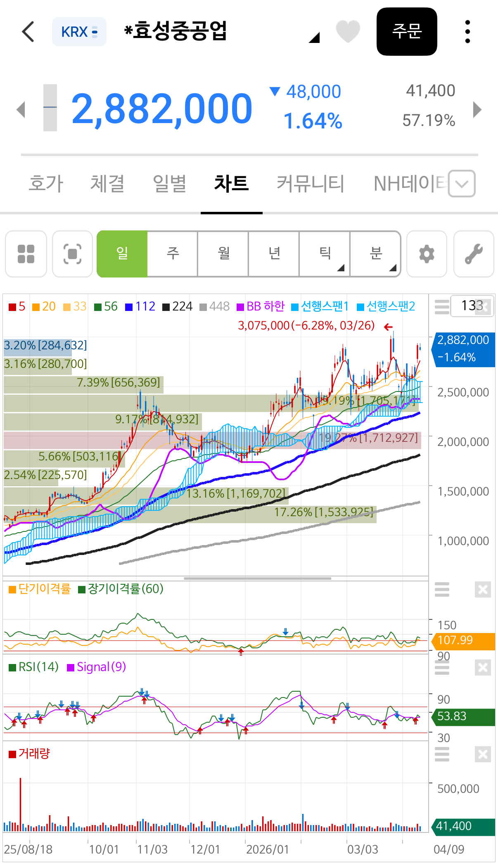Close the 이격률 indicator panel

click(483, 590)
